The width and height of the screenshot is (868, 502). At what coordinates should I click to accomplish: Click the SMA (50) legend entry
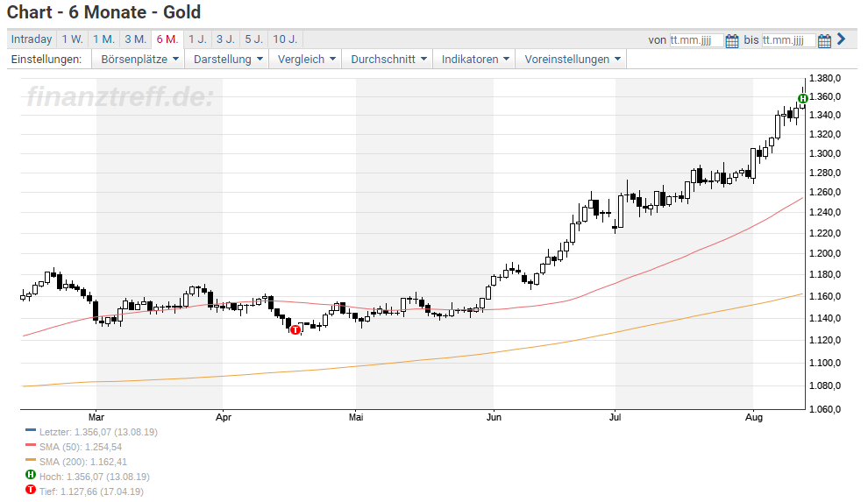(81, 447)
